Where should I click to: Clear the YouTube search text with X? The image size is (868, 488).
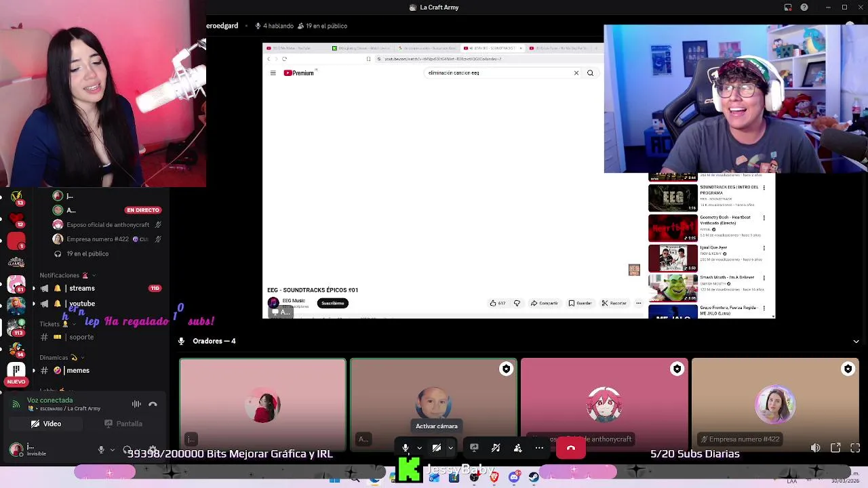576,73
